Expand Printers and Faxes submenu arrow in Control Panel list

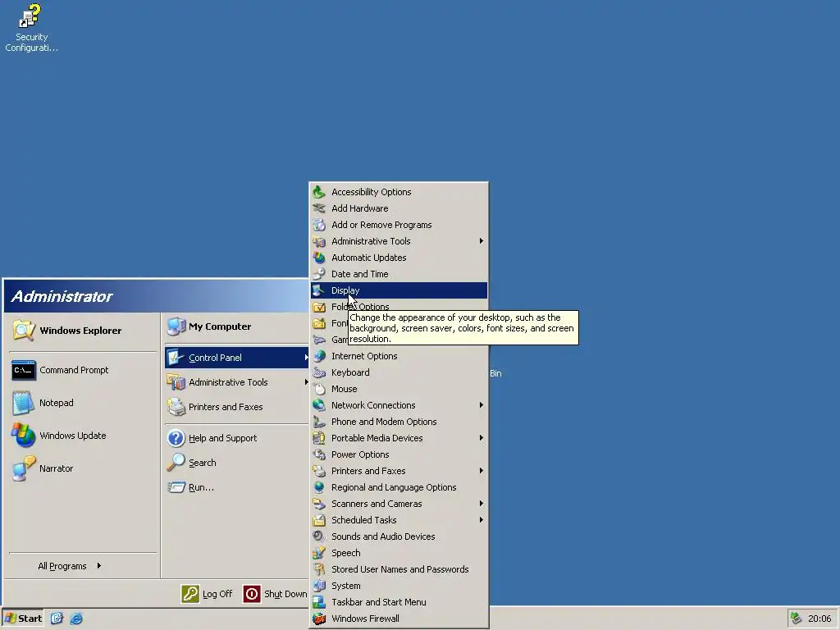point(481,471)
